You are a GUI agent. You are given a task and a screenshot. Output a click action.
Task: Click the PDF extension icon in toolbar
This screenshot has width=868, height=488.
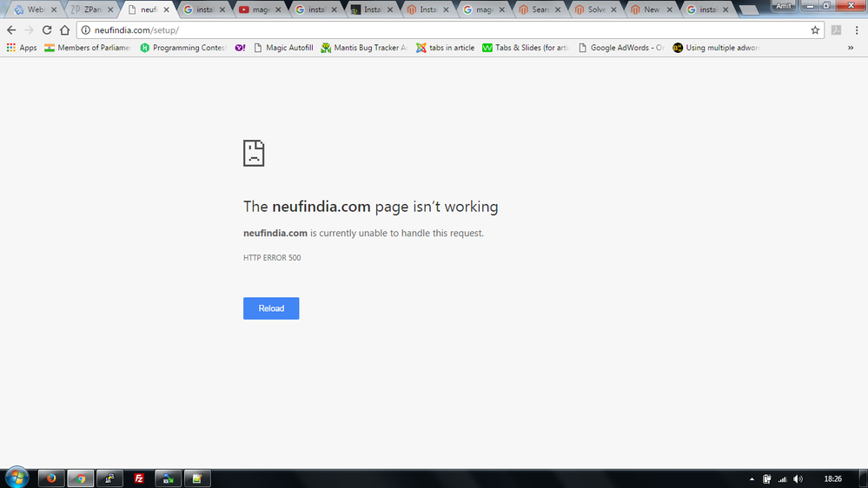pos(837,30)
